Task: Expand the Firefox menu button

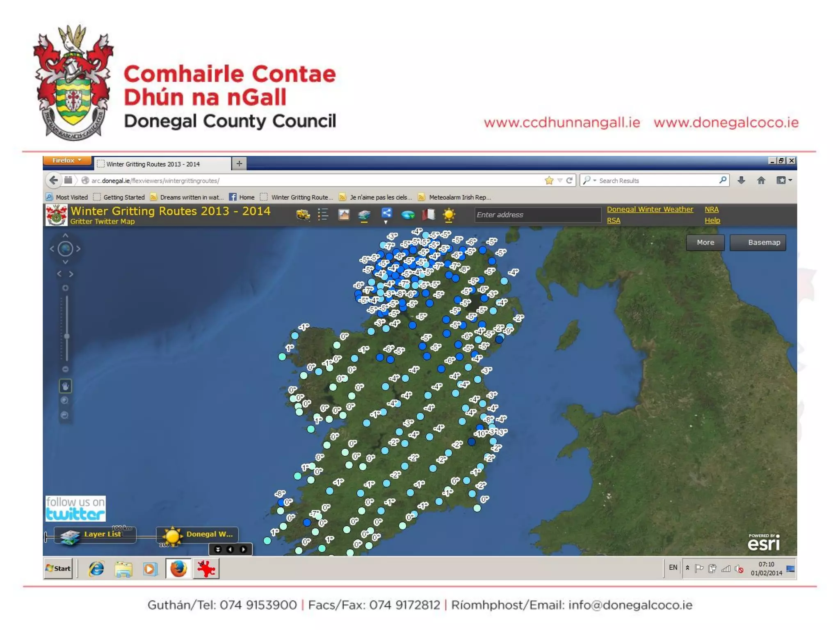Action: [67, 160]
